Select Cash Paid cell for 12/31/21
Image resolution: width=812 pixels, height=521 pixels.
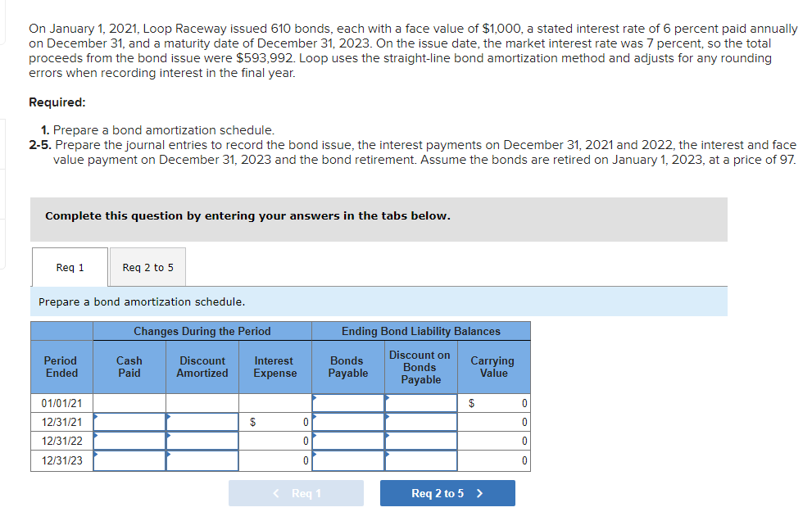129,422
